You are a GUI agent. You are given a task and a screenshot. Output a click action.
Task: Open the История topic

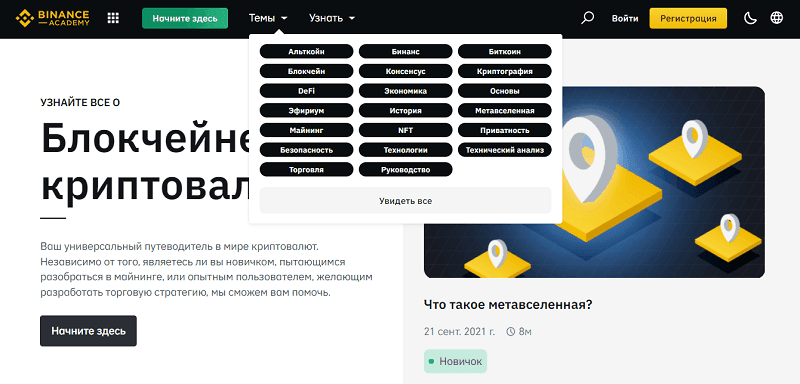[x=406, y=111]
